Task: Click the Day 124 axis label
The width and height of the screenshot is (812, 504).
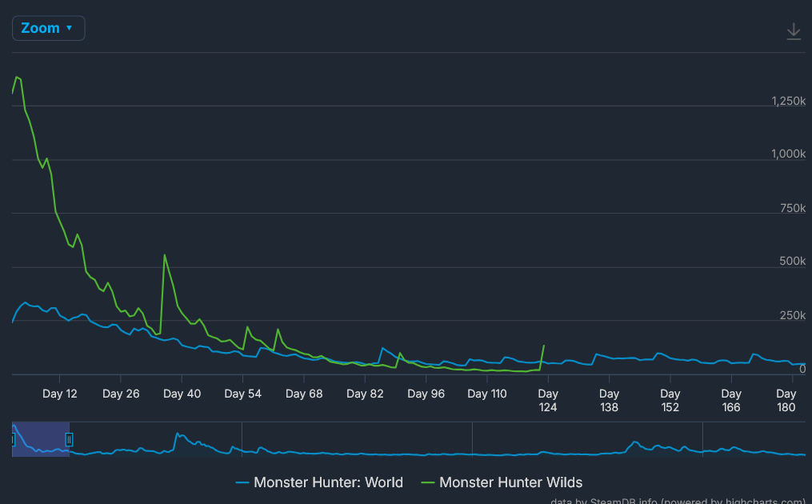Action: [x=548, y=401]
